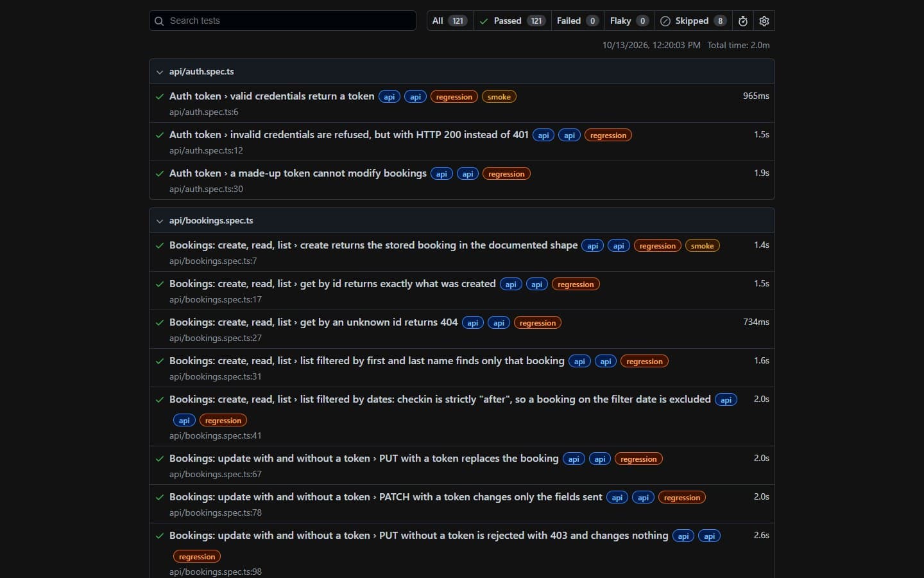Click file path api/bookings.spec.ts:31
The width and height of the screenshot is (924, 578).
pos(216,376)
